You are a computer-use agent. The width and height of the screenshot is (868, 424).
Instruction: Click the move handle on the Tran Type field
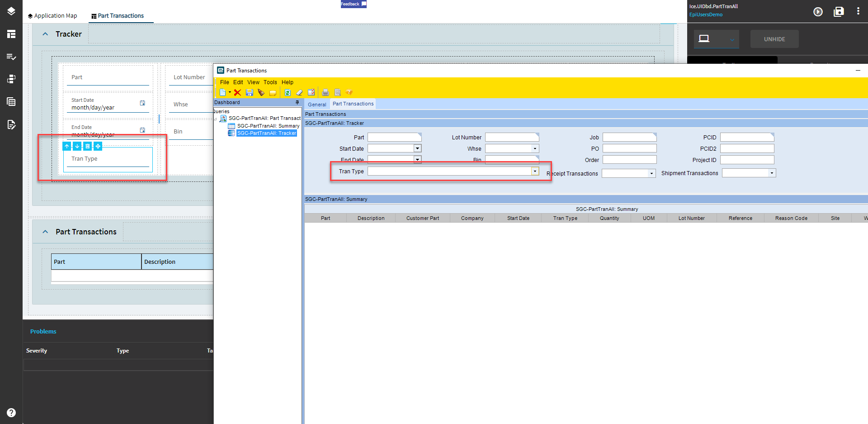(98, 146)
